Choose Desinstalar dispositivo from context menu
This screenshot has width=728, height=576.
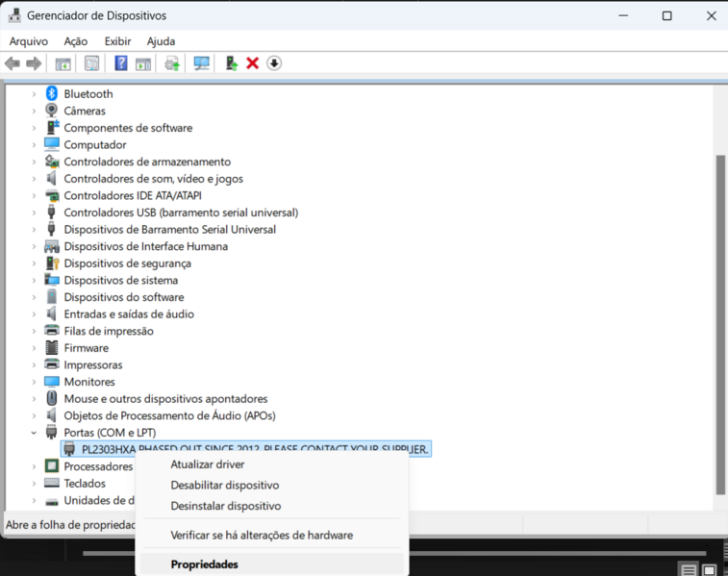[271, 506]
